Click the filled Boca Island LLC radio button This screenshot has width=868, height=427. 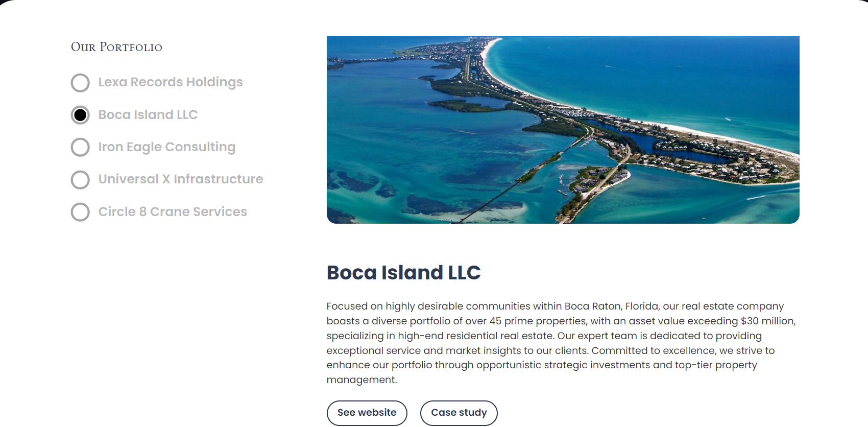pyautogui.click(x=80, y=115)
